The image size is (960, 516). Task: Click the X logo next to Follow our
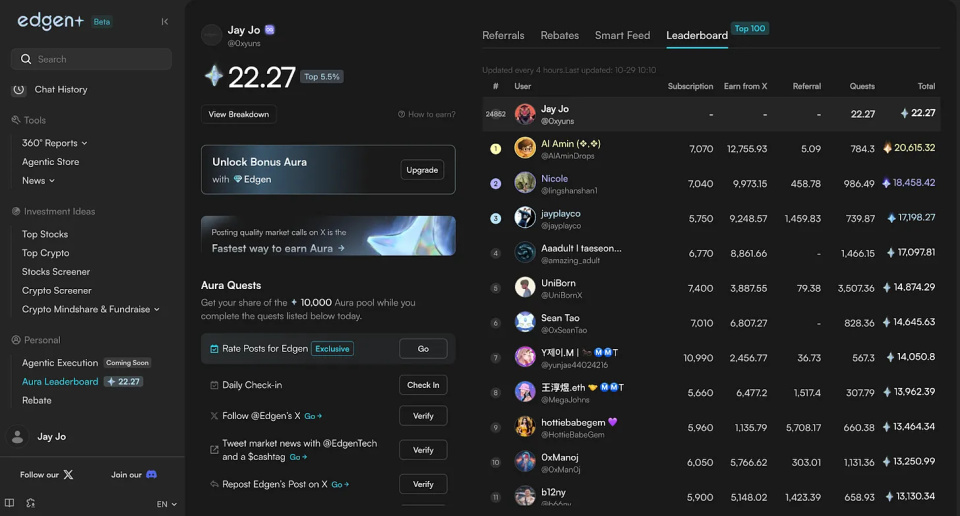click(69, 474)
